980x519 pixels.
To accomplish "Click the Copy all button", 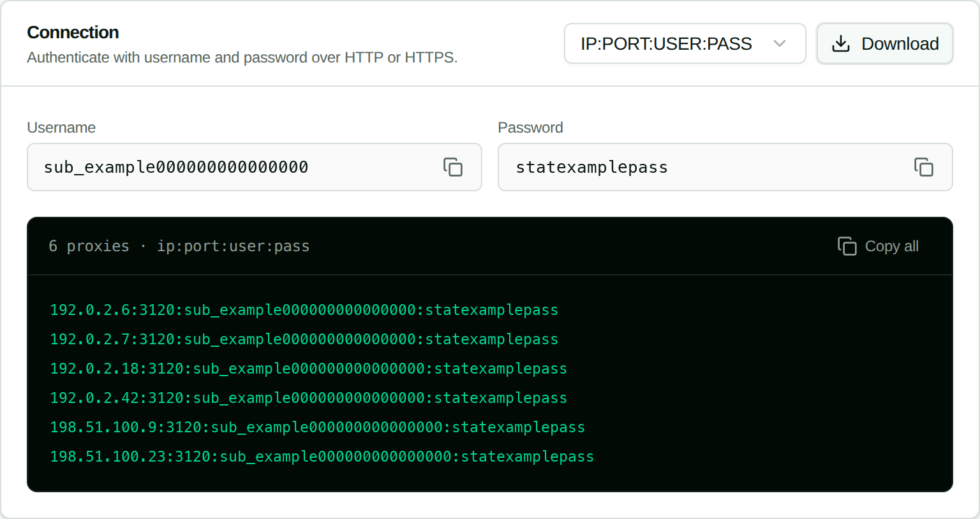I will 878,246.
